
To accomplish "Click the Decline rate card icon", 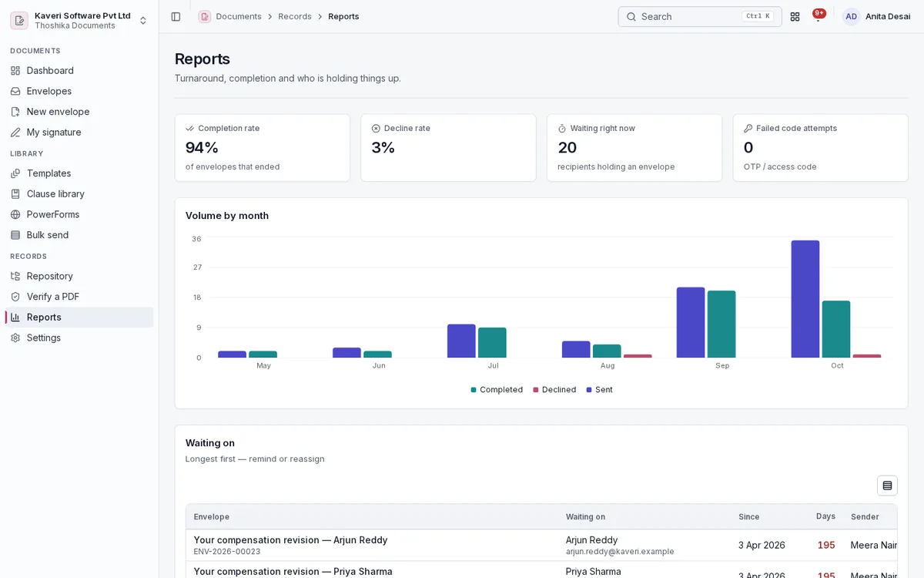I will pyautogui.click(x=376, y=129).
